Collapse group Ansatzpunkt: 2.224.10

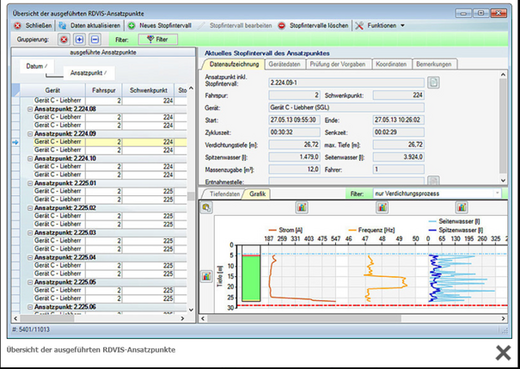(x=30, y=158)
